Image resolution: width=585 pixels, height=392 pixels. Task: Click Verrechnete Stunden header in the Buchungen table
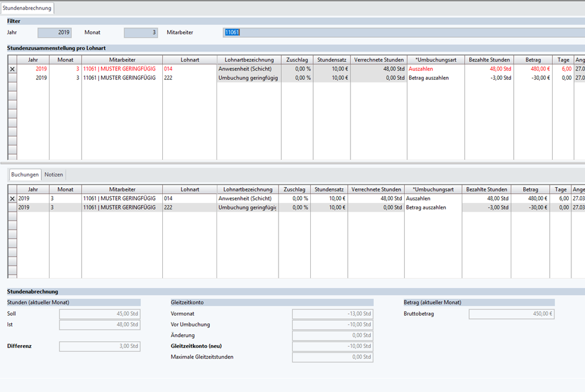pyautogui.click(x=376, y=189)
